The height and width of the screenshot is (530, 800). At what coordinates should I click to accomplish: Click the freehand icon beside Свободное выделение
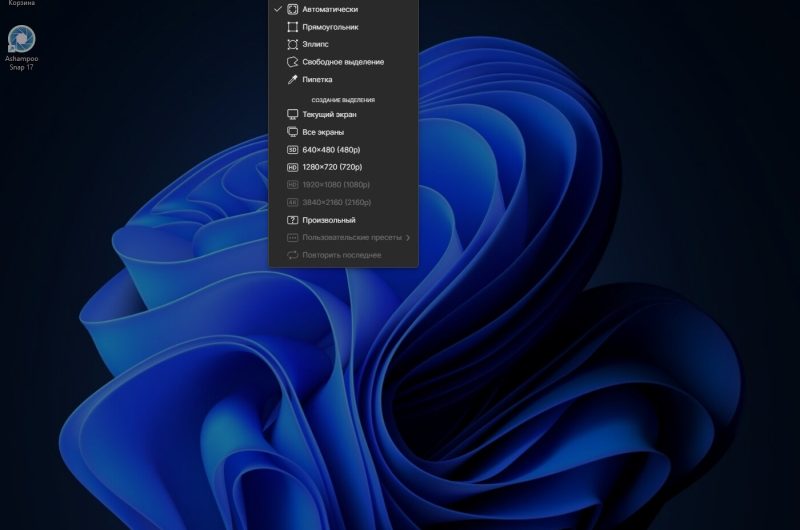pos(292,62)
